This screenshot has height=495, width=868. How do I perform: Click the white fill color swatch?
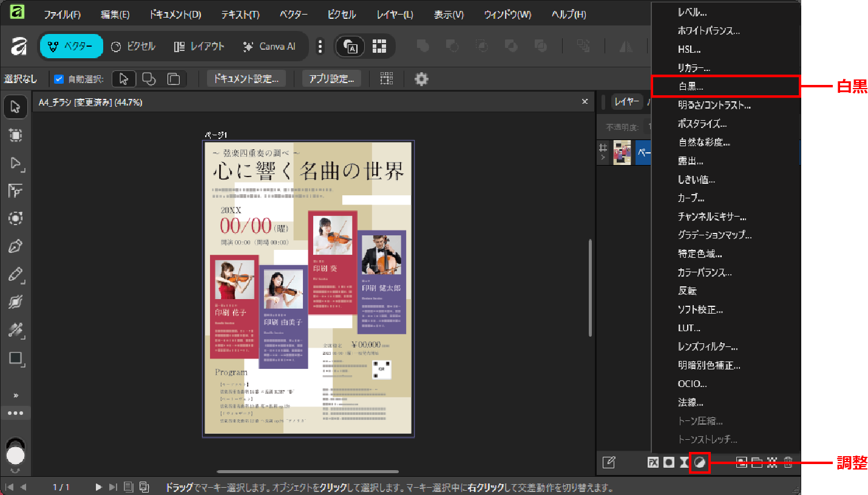[16, 455]
